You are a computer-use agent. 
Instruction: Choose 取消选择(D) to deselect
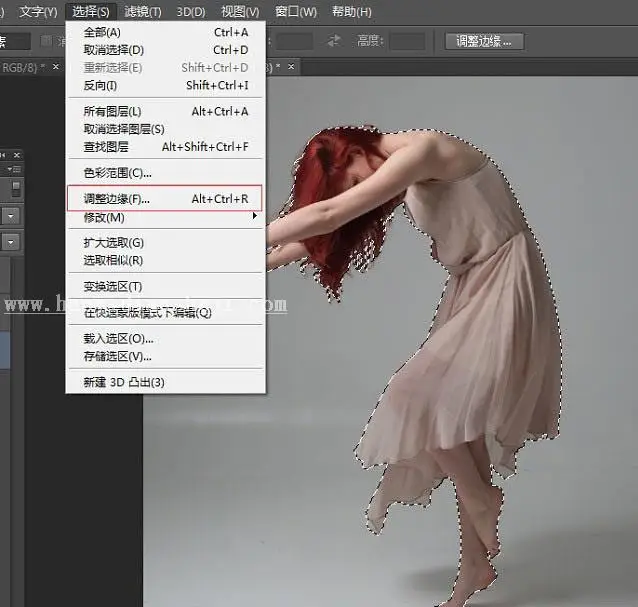(166, 50)
